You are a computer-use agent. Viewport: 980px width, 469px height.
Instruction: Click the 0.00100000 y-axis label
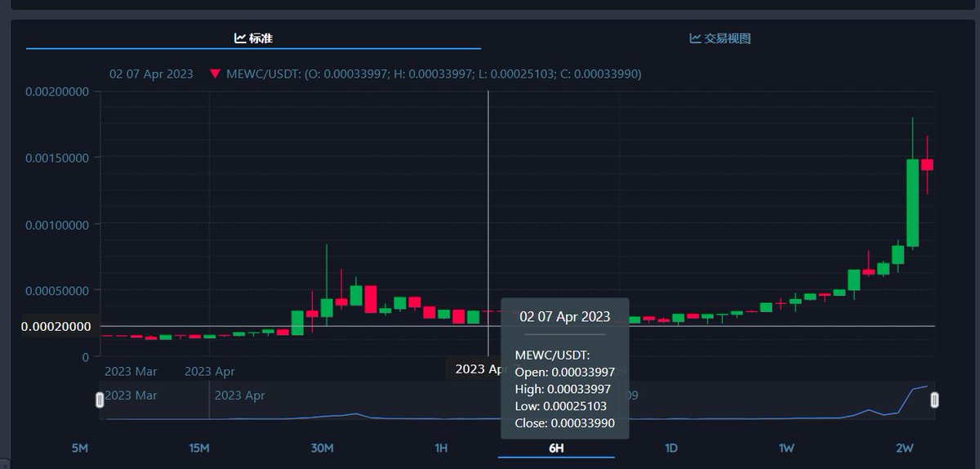pyautogui.click(x=56, y=224)
